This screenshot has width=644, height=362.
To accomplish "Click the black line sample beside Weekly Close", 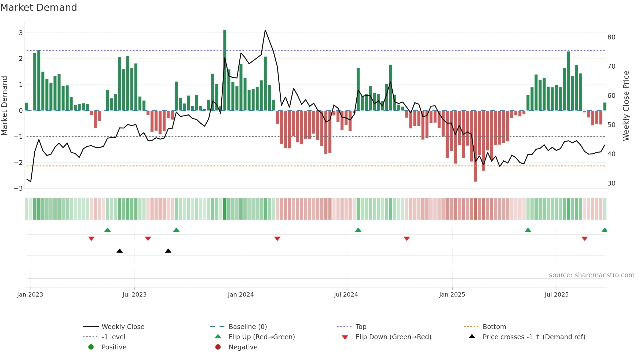I will (91, 327).
